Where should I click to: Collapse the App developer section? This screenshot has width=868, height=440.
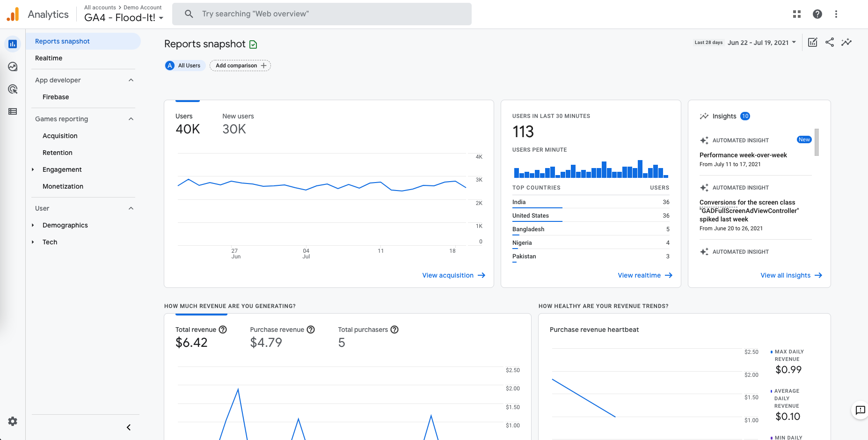(x=131, y=80)
